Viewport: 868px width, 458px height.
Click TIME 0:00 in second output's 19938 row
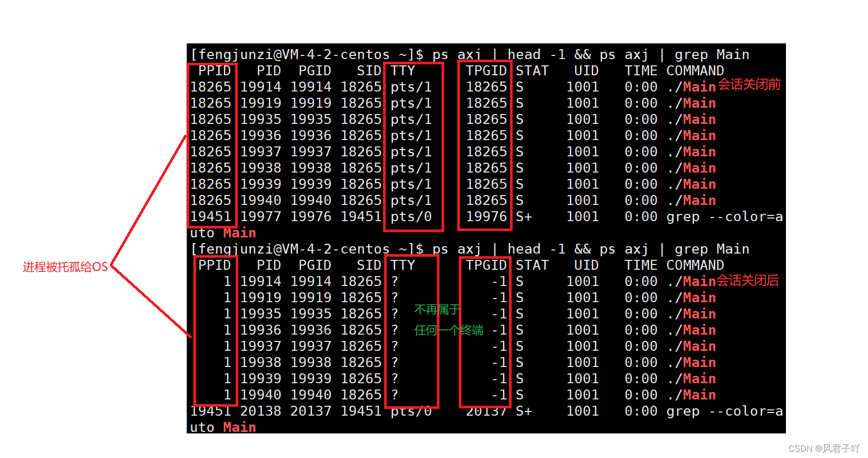641,362
